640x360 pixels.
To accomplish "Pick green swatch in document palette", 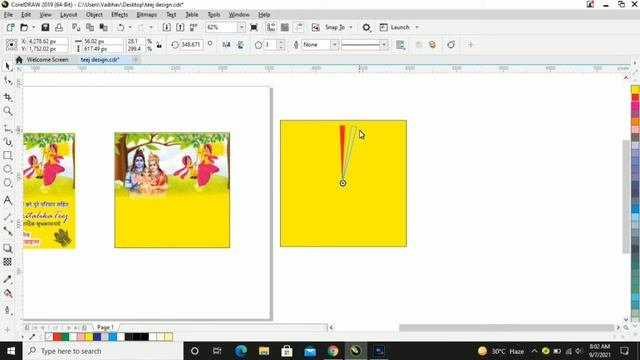I will click(65, 337).
